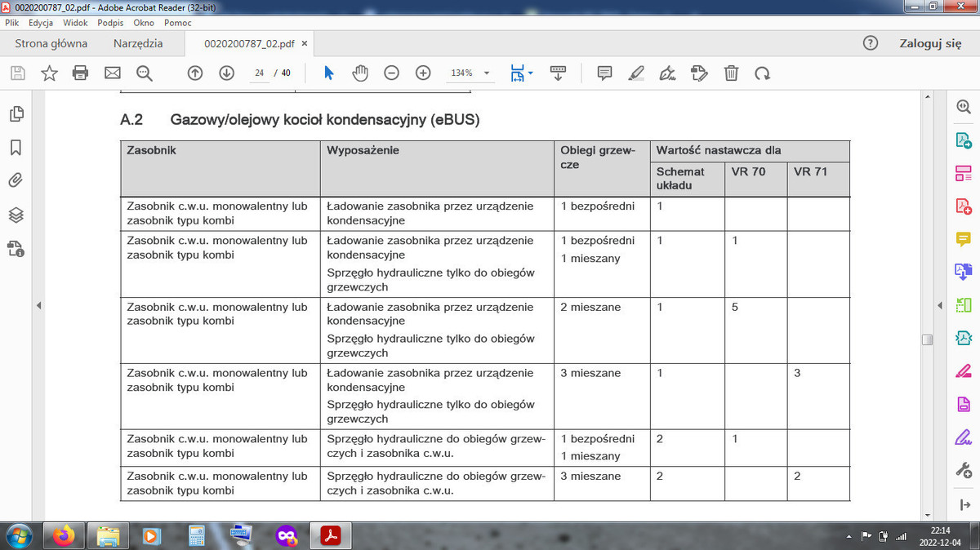Screen dimensions: 980x550
Task: Switch to the Strona główna tab
Action: point(51,43)
